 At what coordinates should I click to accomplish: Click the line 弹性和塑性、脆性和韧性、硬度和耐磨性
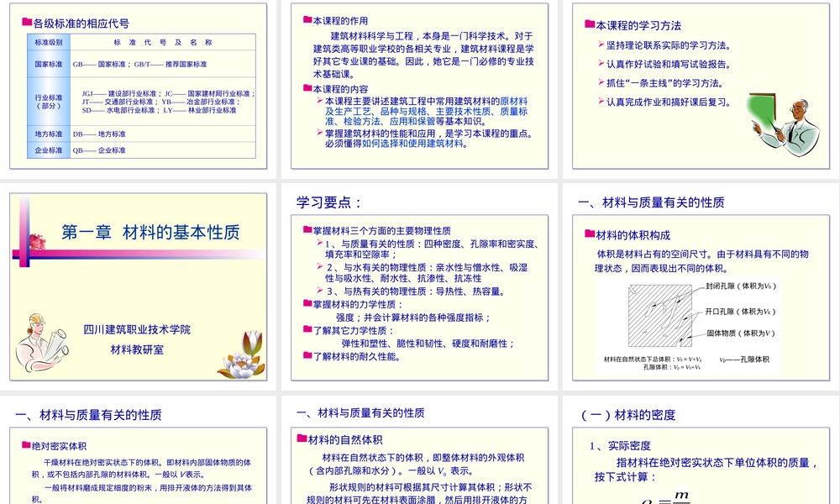[428, 344]
